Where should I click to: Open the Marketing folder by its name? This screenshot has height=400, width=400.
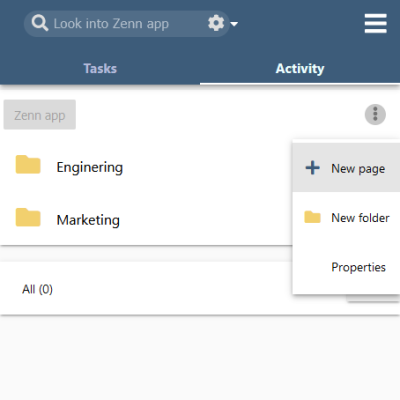pyautogui.click(x=88, y=220)
